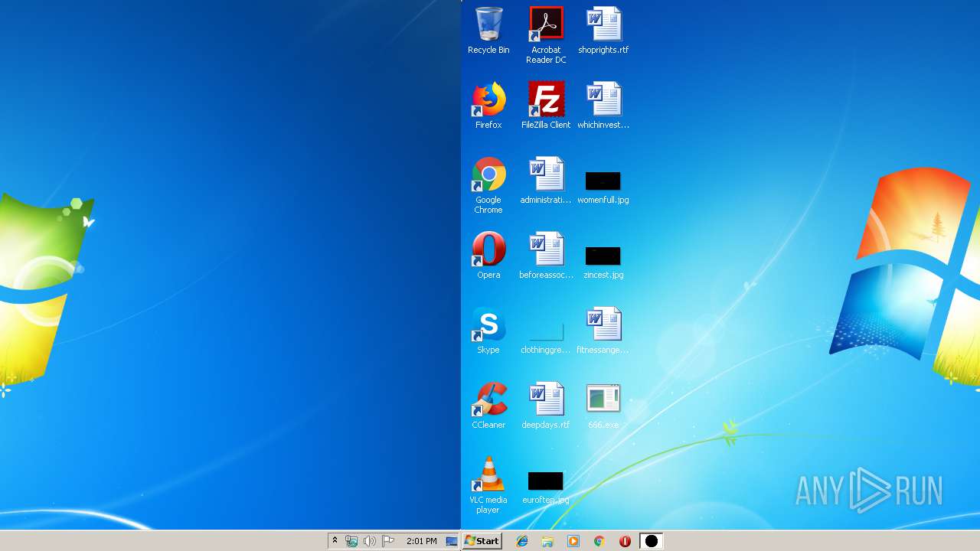Click the Show Desktop tray button
This screenshot has width=980, height=551.
tap(452, 541)
